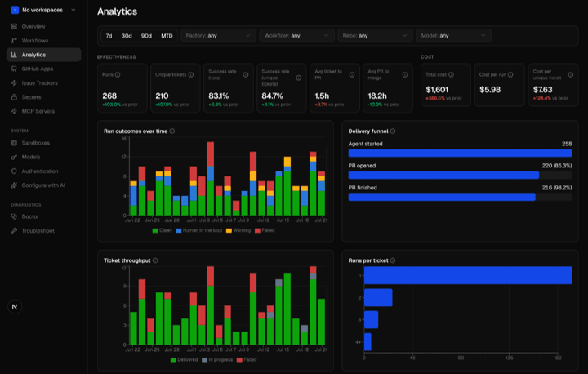Click info icon on Cost per unique ticket
This screenshot has width=588, height=374.
click(x=570, y=74)
